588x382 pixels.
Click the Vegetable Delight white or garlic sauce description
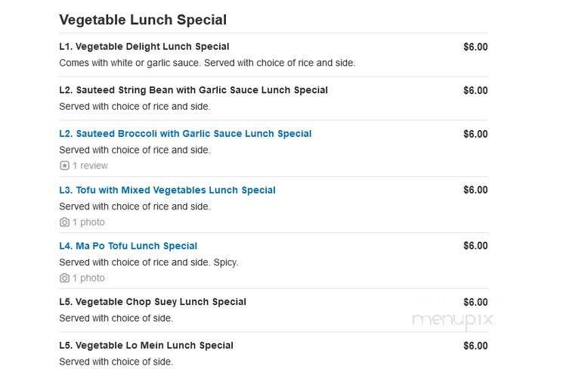pos(206,63)
